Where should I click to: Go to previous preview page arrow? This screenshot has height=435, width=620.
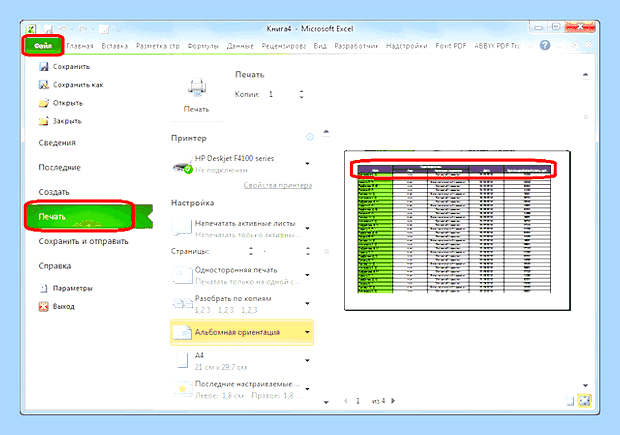[x=346, y=401]
